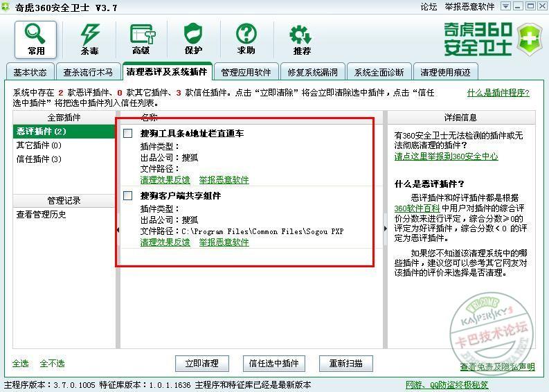This screenshot has height=392, width=549.
Task: Switch to the 管理应用软件 tab
Action: pos(246,72)
